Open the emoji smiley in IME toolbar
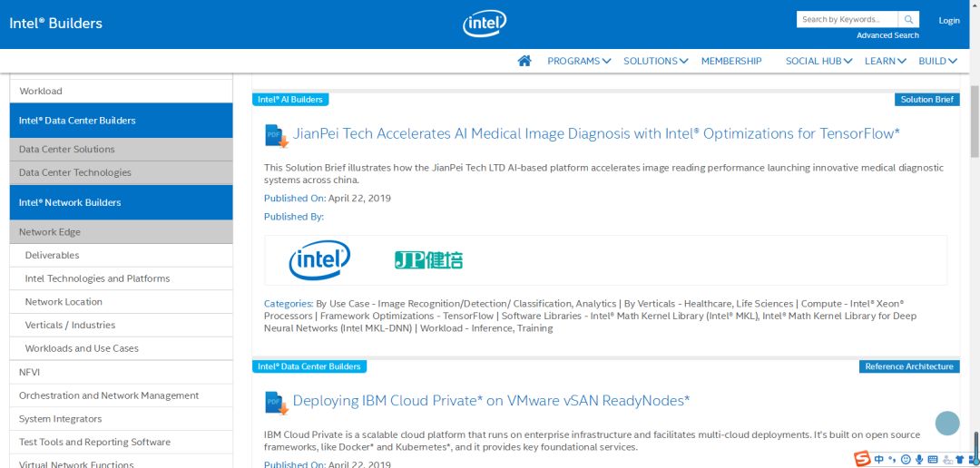The width and height of the screenshot is (980, 468). coord(906,459)
